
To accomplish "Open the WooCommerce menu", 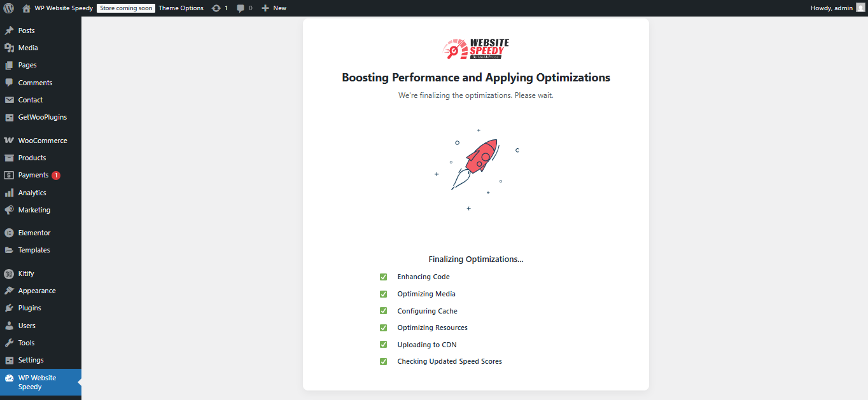I will click(x=41, y=141).
